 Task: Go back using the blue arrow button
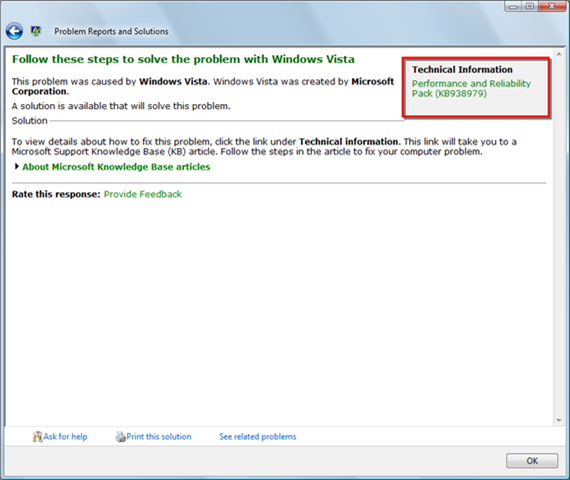tap(14, 31)
